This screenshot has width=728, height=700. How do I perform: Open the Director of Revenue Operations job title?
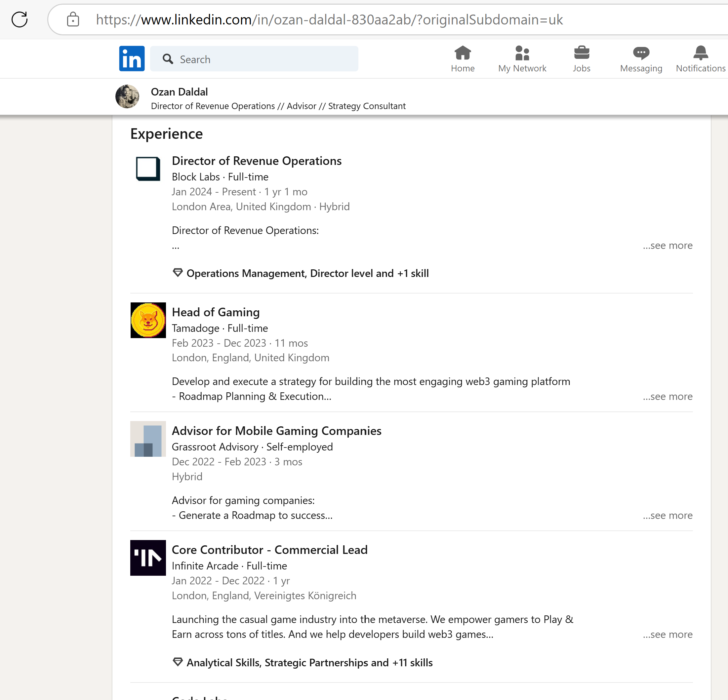257,161
